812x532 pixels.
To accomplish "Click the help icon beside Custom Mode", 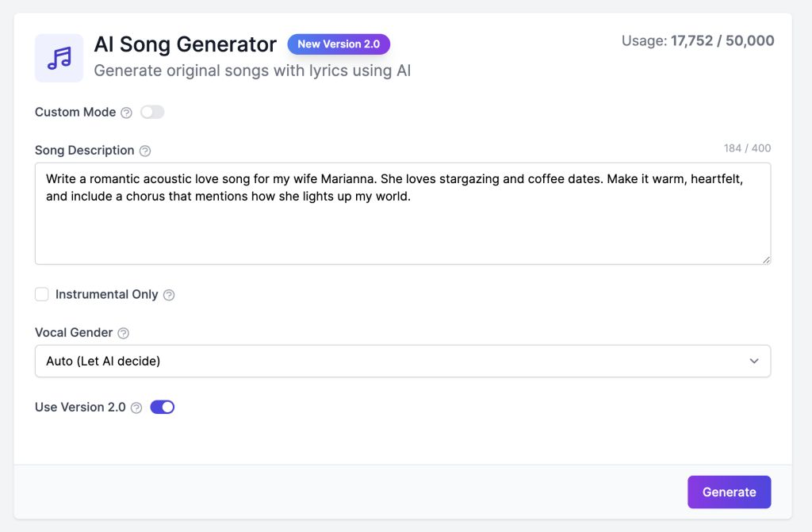I will (126, 113).
